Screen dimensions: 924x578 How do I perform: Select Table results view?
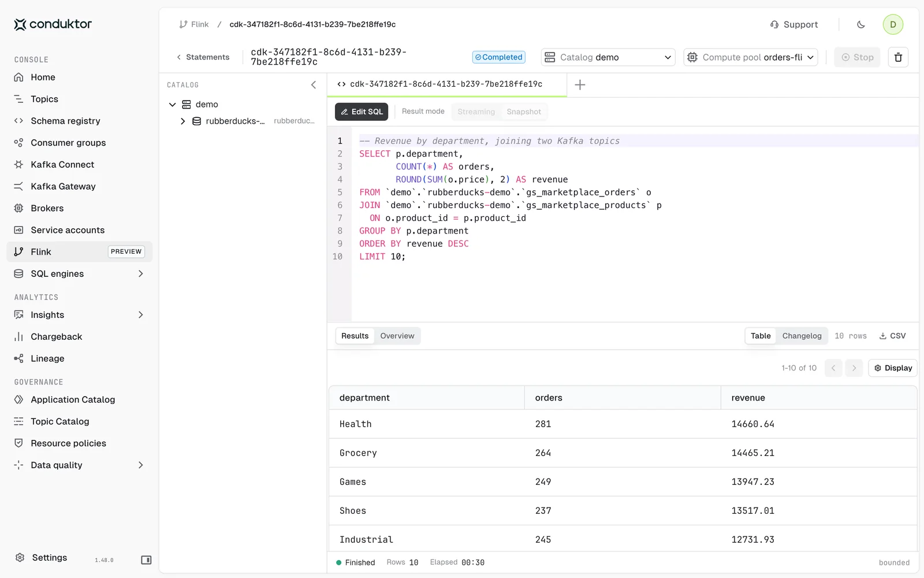[761, 336]
